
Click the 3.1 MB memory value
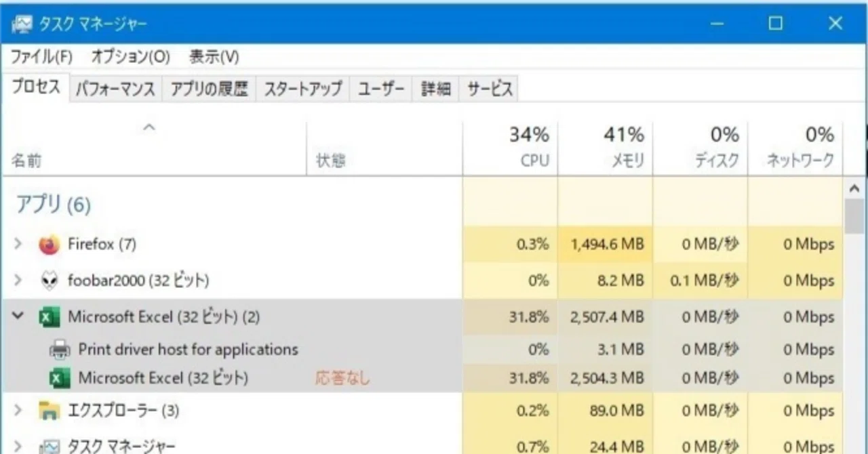(621, 350)
